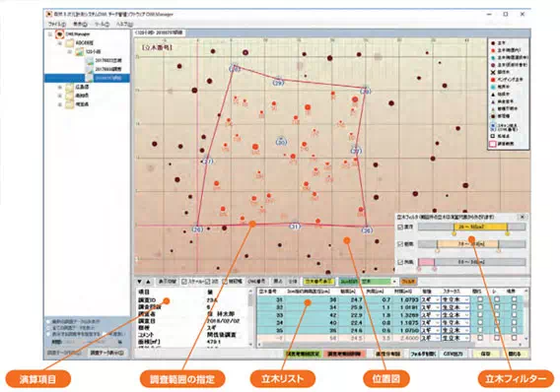Screen dimensions: 560x392
Task: Click the OWLManager root icon in tree
Action: (x=59, y=34)
